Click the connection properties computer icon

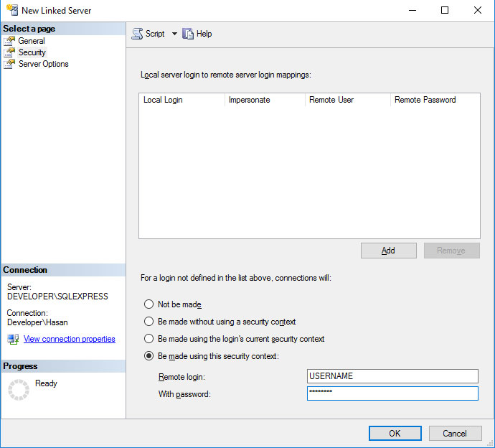tap(13, 339)
